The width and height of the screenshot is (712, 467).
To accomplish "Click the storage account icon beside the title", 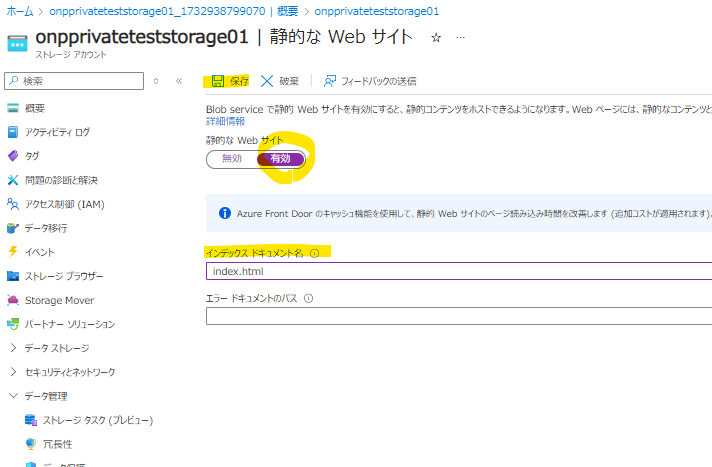I will (17, 45).
